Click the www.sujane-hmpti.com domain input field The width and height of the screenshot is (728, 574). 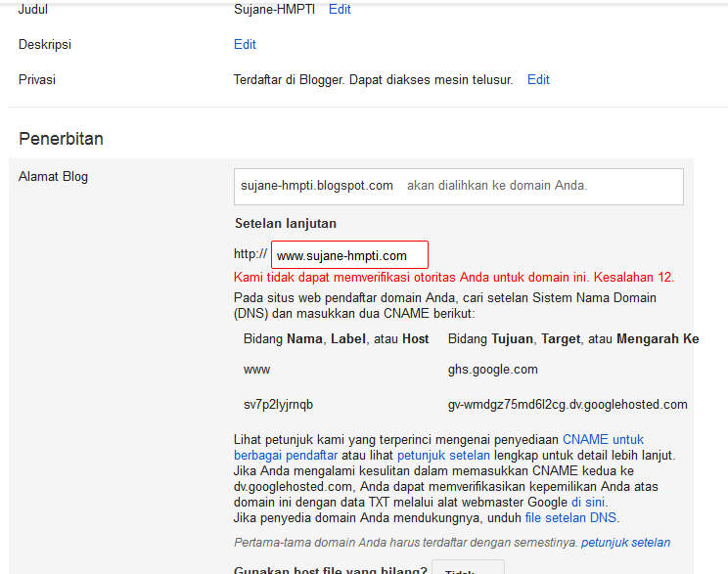click(x=349, y=255)
